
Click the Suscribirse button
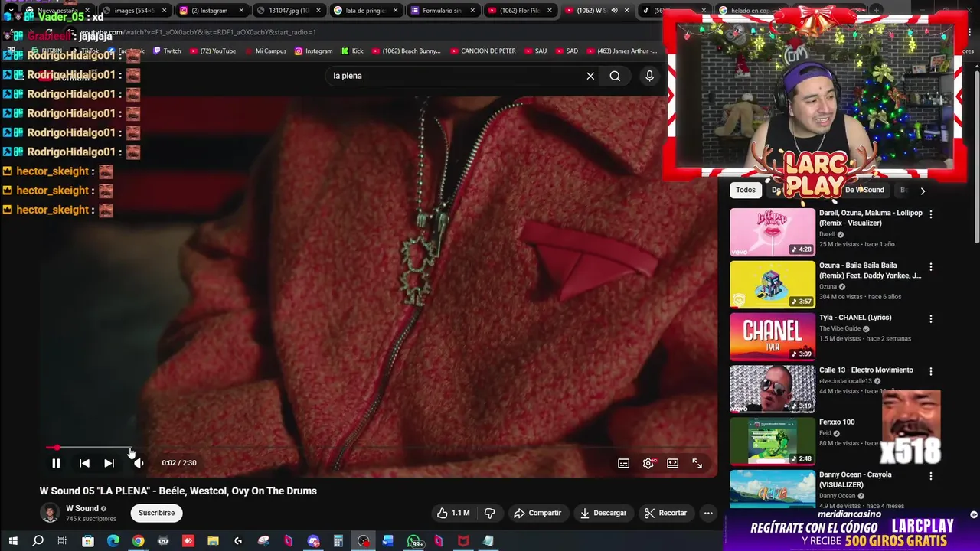coord(157,513)
